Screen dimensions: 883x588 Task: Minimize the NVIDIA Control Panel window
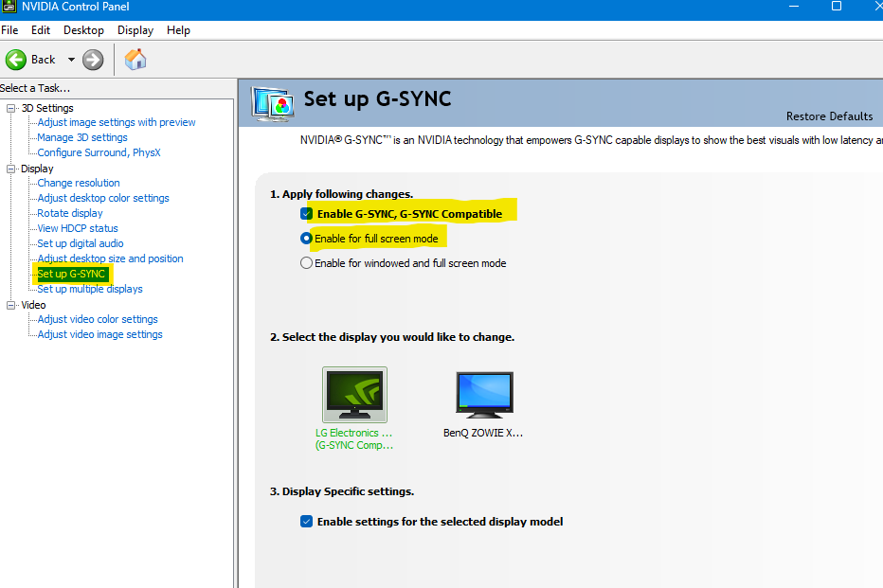tap(794, 7)
